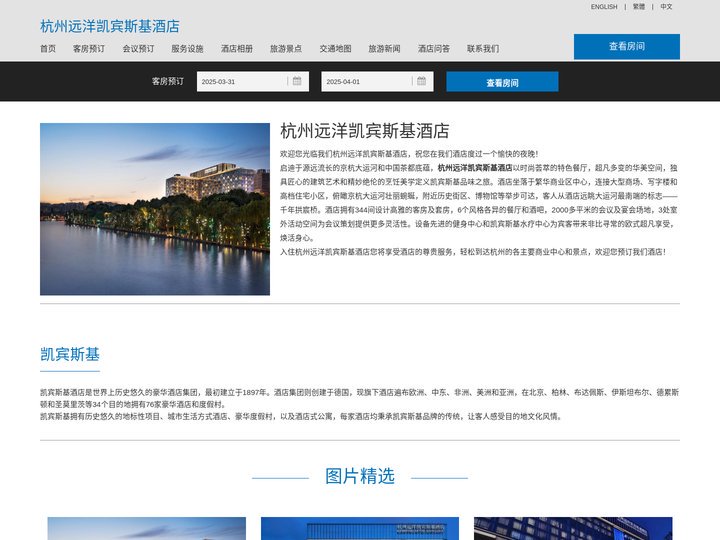This screenshot has width=720, height=540.
Task: Open the 酒店相册 menu item
Action: click(237, 49)
